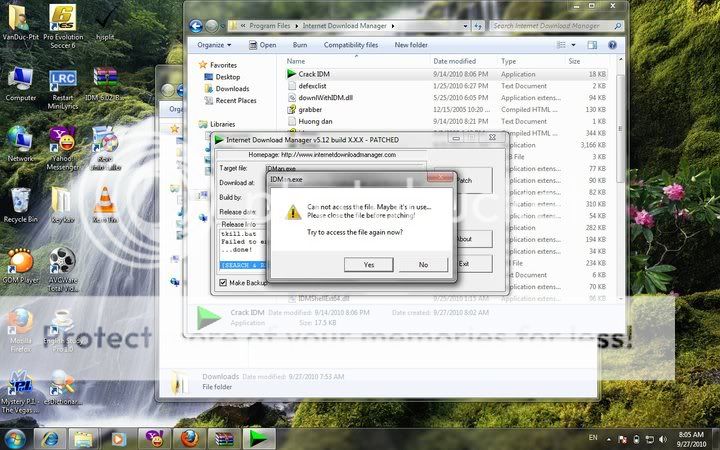Open the hjsplit desktop icon
720x450 pixels.
pos(105,23)
